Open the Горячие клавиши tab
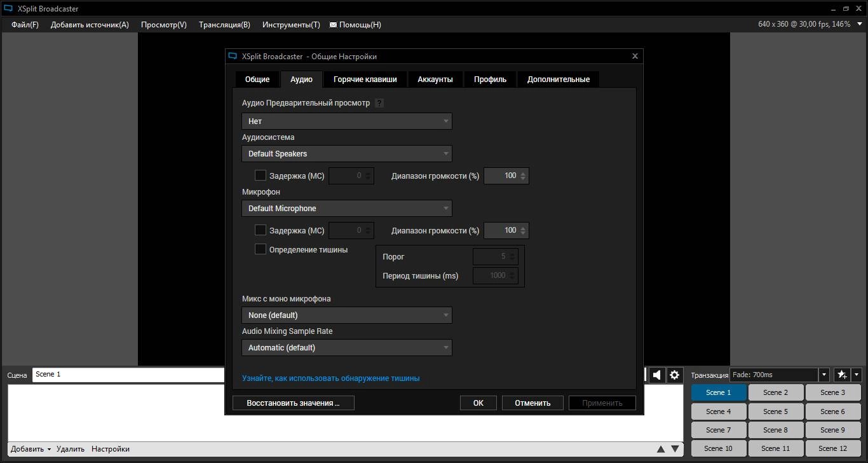 tap(365, 79)
